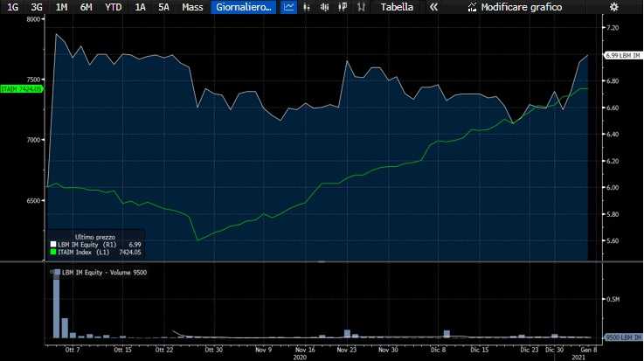Image resolution: width=644 pixels, height=361 pixels.
Task: Click the Ott 22 date label
Action: point(164,350)
